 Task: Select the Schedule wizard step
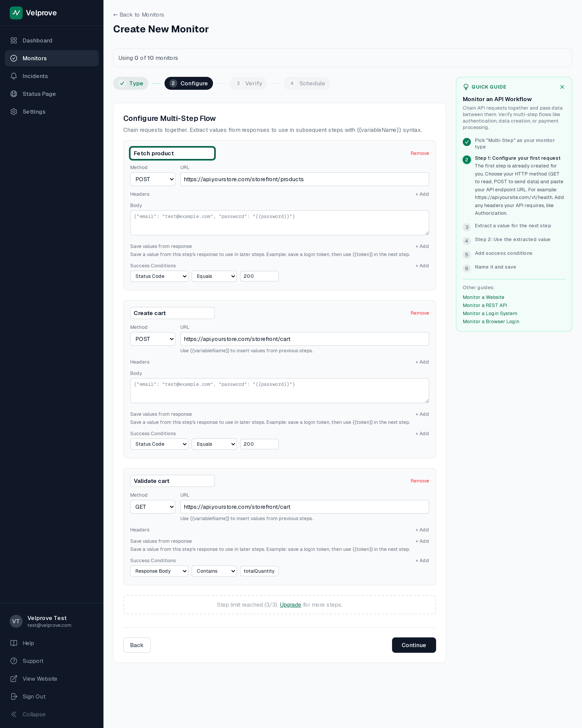coord(307,83)
